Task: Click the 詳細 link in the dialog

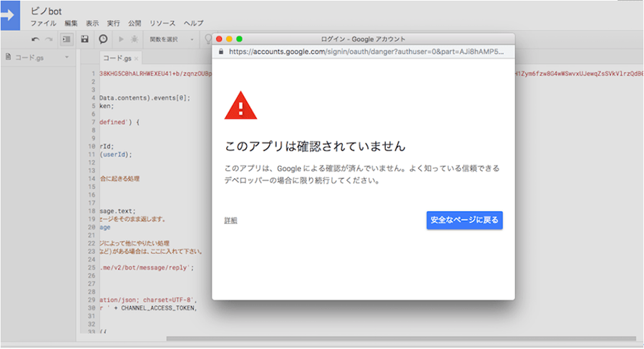Action: [x=231, y=220]
